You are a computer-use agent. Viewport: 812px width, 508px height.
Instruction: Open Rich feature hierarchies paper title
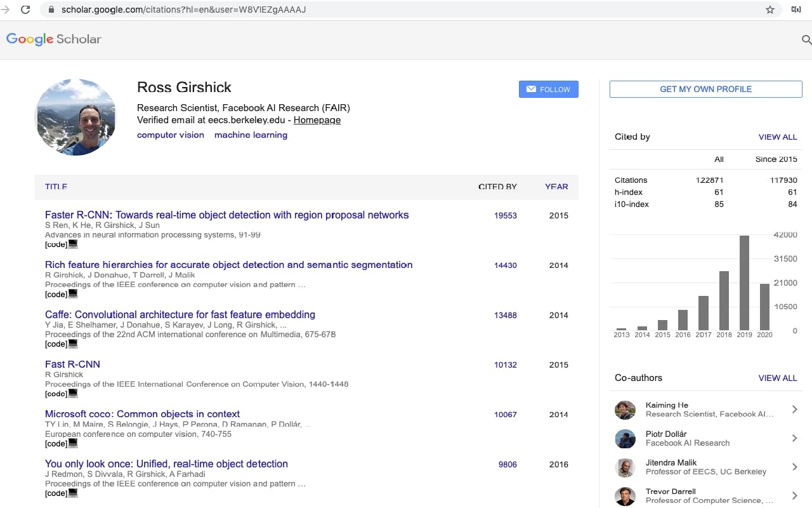coord(228,265)
